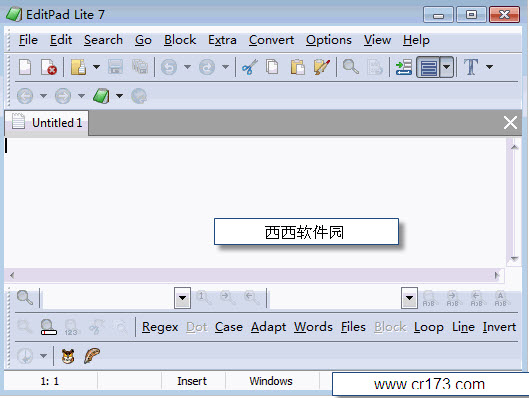Click the Save All icon
This screenshot has width=529, height=398.
click(x=140, y=67)
